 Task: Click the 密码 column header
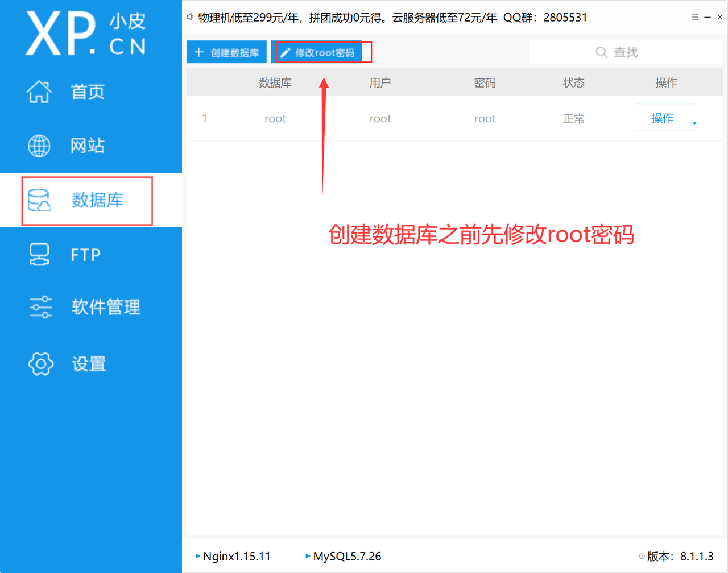pos(485,83)
